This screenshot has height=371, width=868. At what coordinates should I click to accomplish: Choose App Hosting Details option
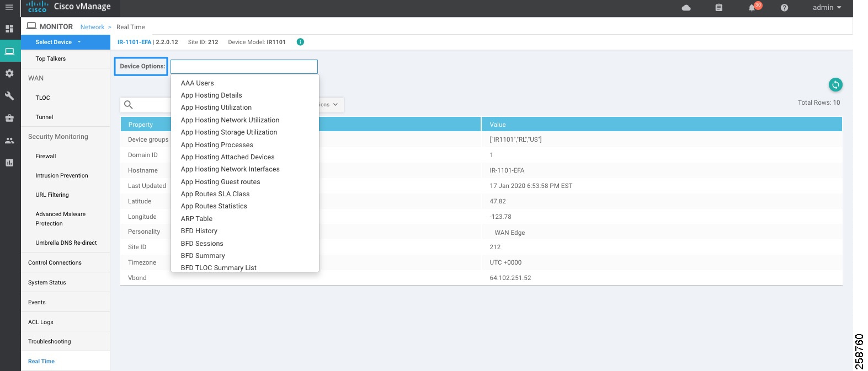[x=211, y=95]
